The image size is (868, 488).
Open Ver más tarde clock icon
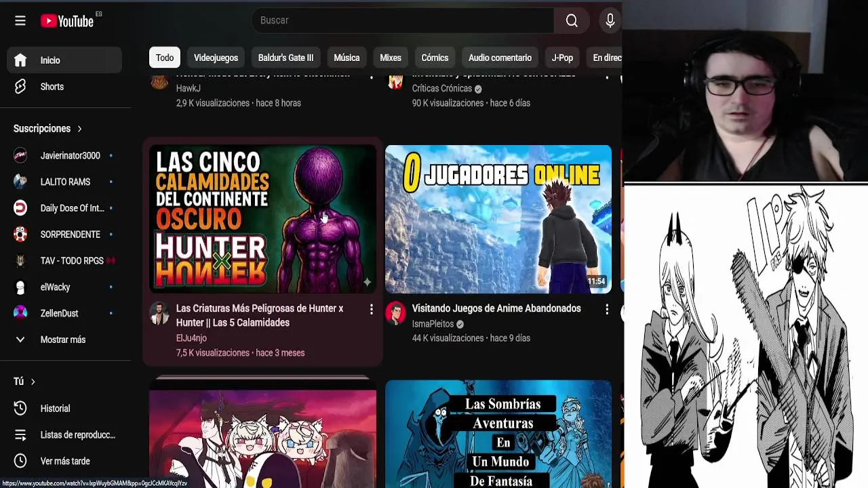[20, 461]
